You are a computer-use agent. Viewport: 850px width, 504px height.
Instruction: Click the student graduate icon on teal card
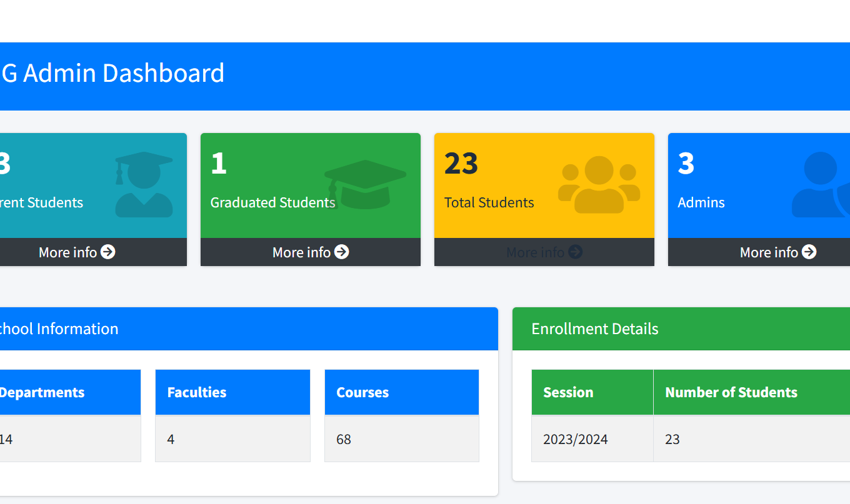tap(144, 185)
